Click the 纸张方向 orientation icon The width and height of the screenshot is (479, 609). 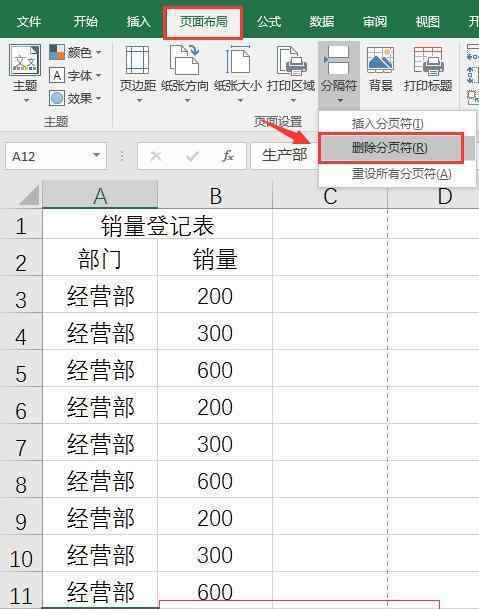185,59
